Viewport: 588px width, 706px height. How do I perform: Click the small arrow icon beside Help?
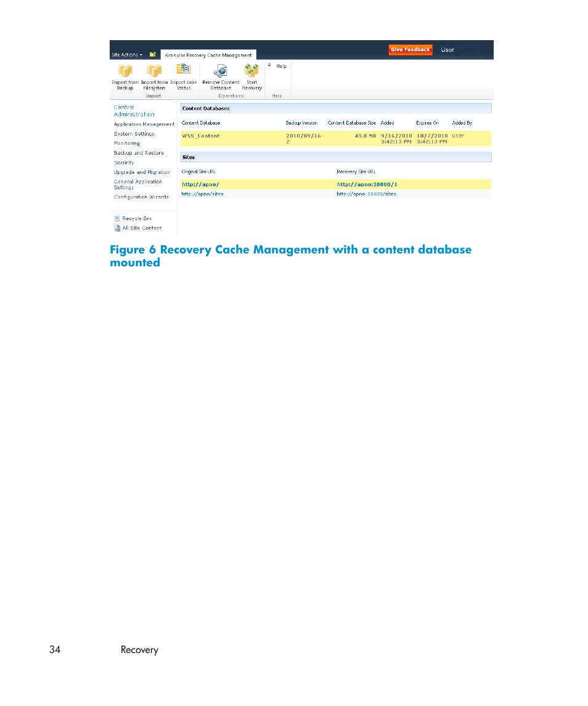click(x=270, y=66)
